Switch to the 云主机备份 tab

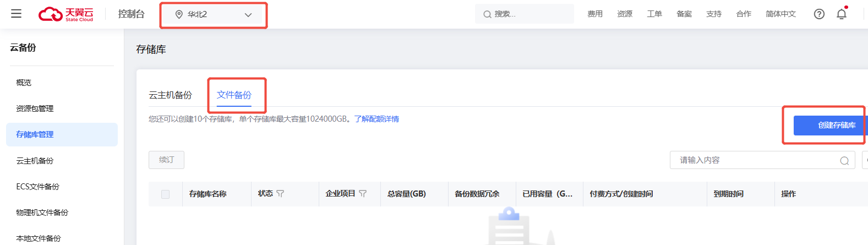(170, 95)
